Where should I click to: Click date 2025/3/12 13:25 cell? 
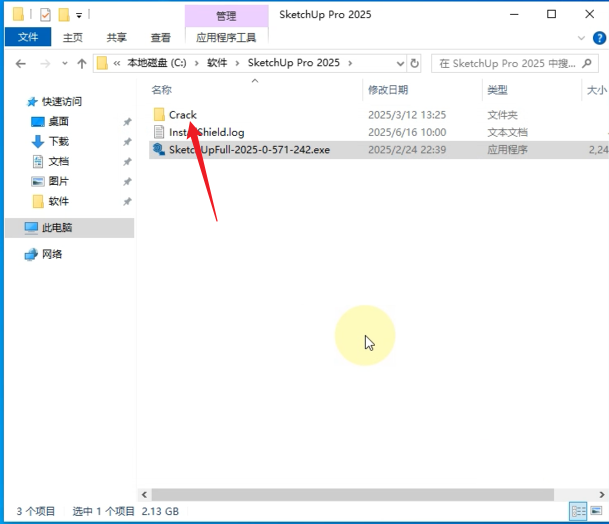pyautogui.click(x=407, y=115)
